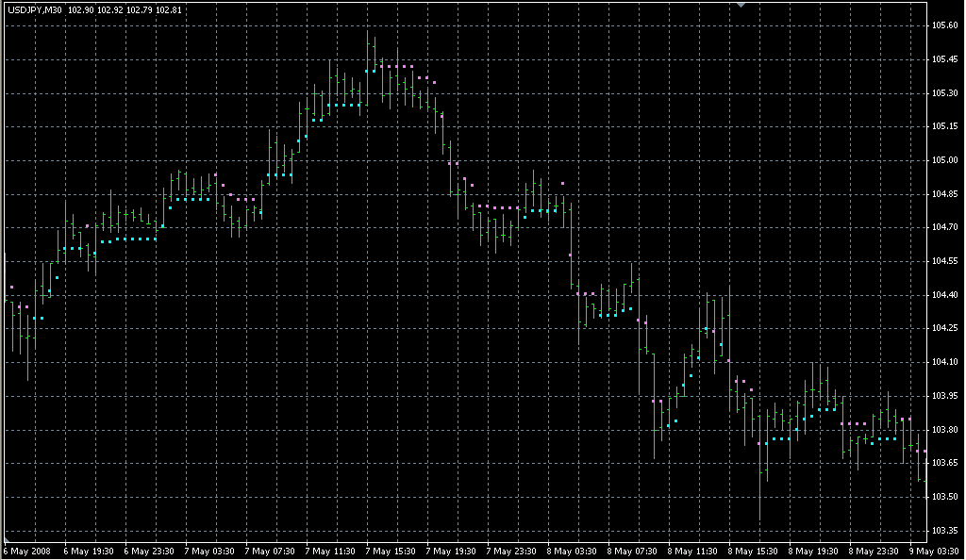Click the USDJPY,M30 chart title label
Viewport: 966px width, 560px height.
tap(35, 9)
